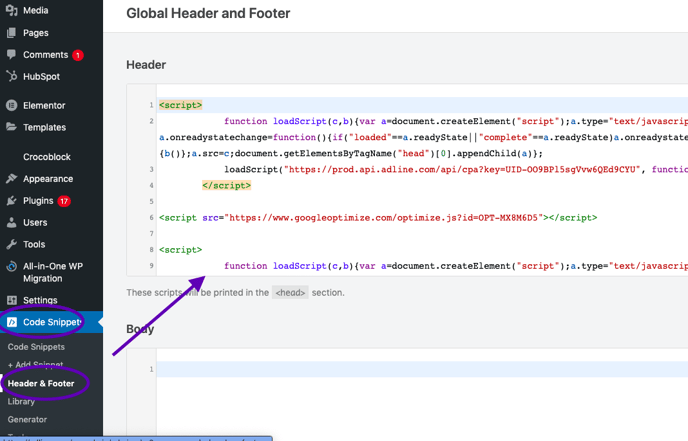Viewport: 688px width, 441px height.
Task: Click the closing </script> tag on line 4
Action: pyautogui.click(x=226, y=185)
